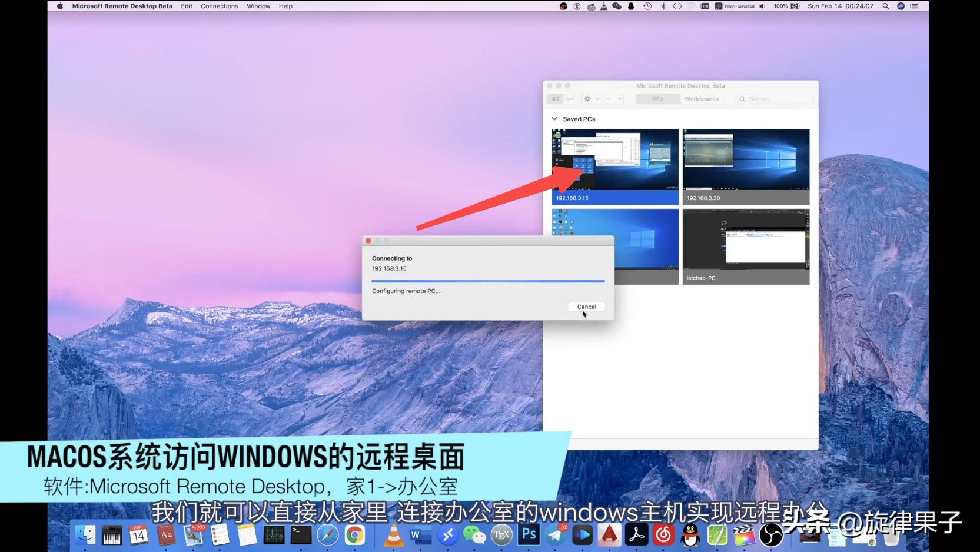This screenshot has width=980, height=552.
Task: Expand the chevron next to the gear icon
Action: coord(597,99)
